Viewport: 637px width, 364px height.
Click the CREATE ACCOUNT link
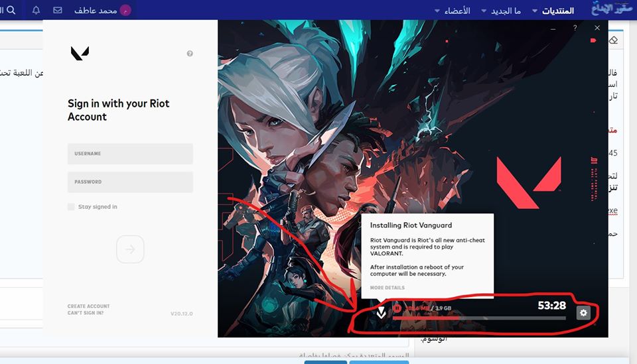(88, 306)
